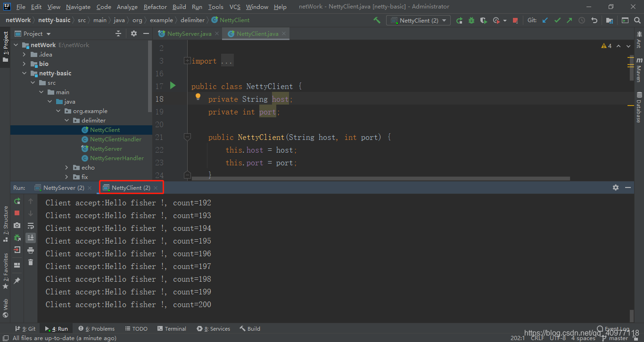Viewport: 644px width, 342px height.
Task: Stop the running process from top toolbar
Action: pos(515,20)
